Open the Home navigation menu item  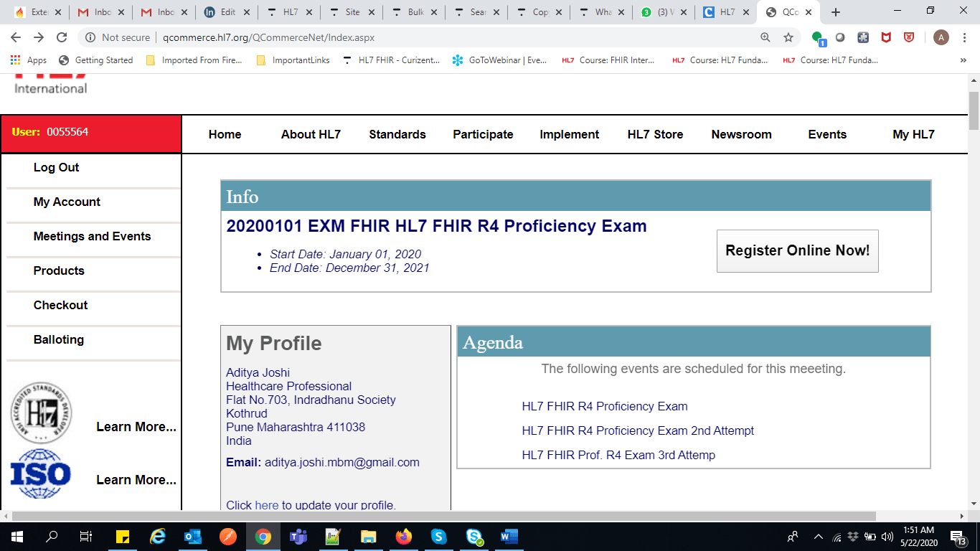(x=225, y=134)
